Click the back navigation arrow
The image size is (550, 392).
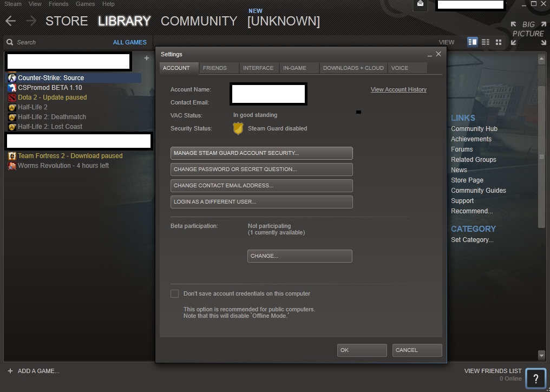[x=10, y=21]
